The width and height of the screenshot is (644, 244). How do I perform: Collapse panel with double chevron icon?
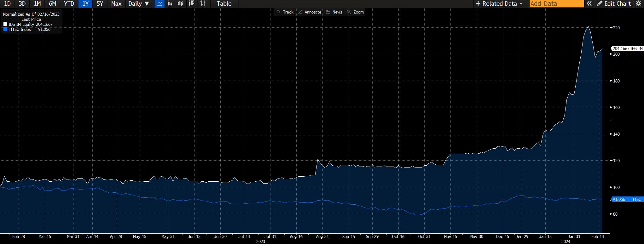589,4
